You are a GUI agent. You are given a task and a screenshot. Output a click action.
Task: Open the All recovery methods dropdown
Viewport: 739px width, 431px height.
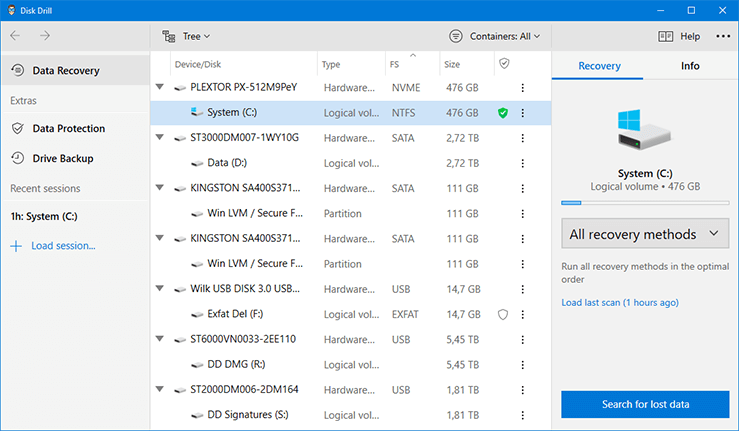pos(644,233)
